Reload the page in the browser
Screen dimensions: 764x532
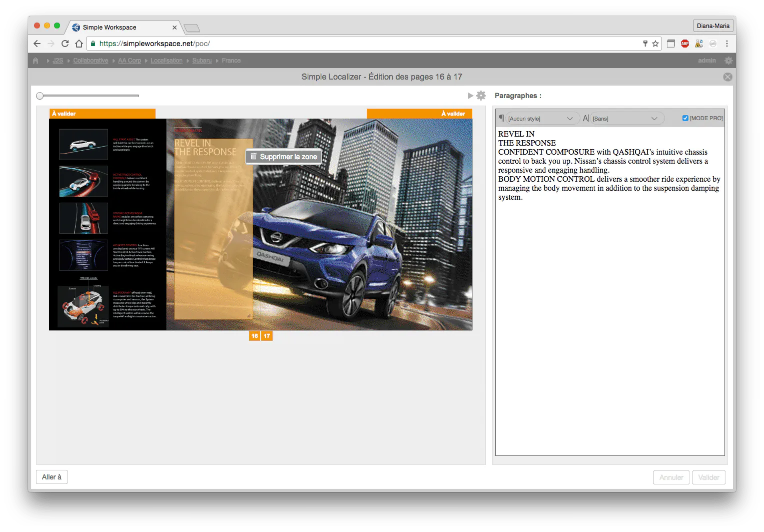click(65, 44)
